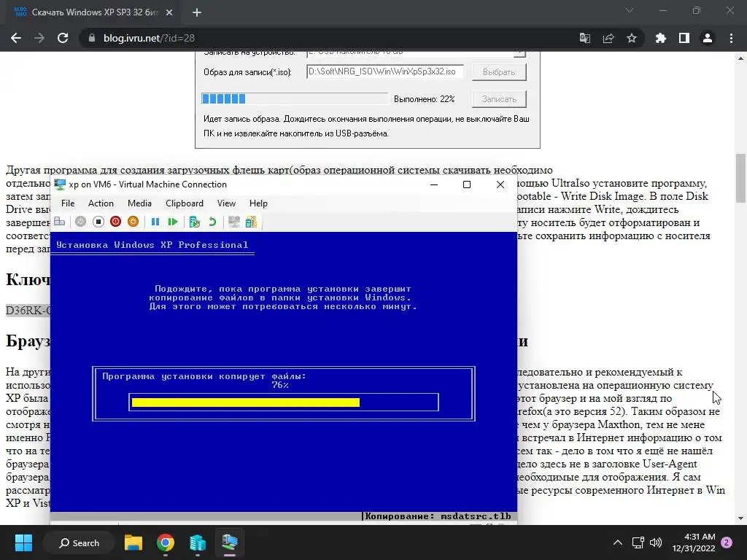
Task: Open the View menu in VM Connection
Action: click(x=226, y=203)
